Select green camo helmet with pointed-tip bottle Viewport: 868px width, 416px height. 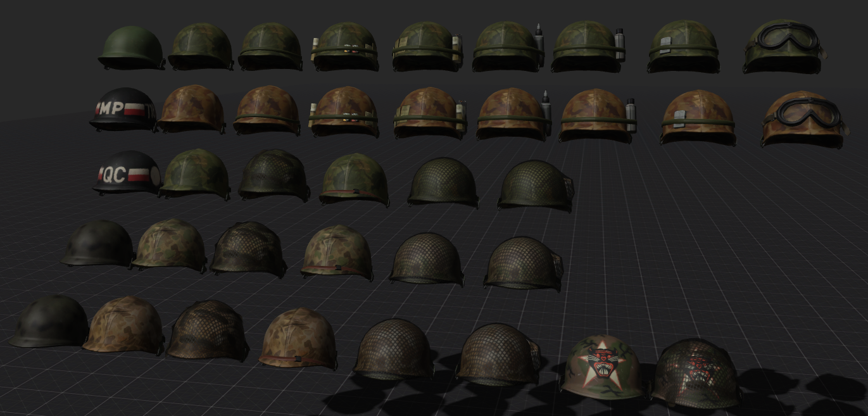point(509,46)
